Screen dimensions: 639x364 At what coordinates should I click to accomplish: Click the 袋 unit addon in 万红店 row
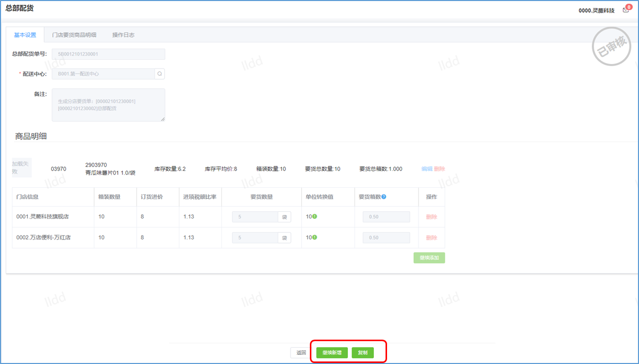pyautogui.click(x=284, y=238)
